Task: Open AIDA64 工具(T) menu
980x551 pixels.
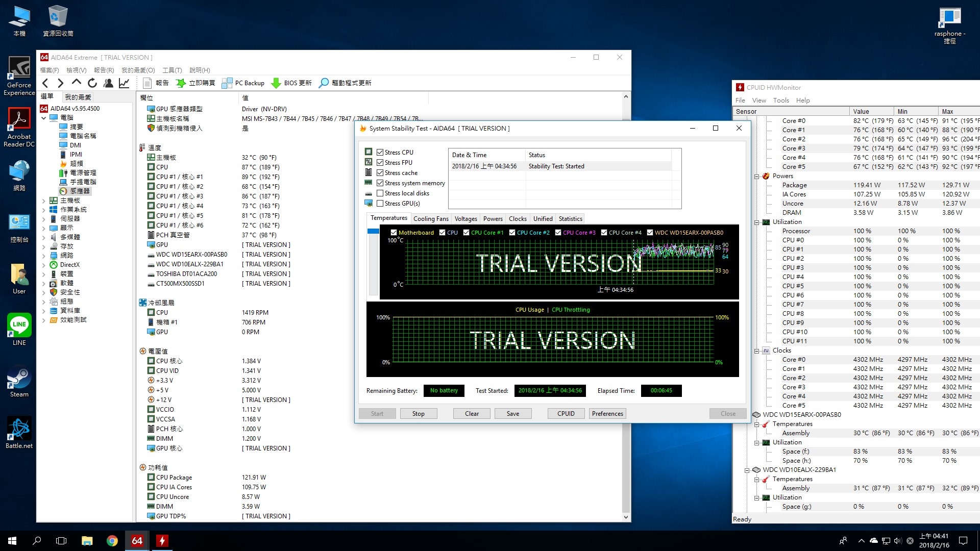Action: [x=172, y=70]
